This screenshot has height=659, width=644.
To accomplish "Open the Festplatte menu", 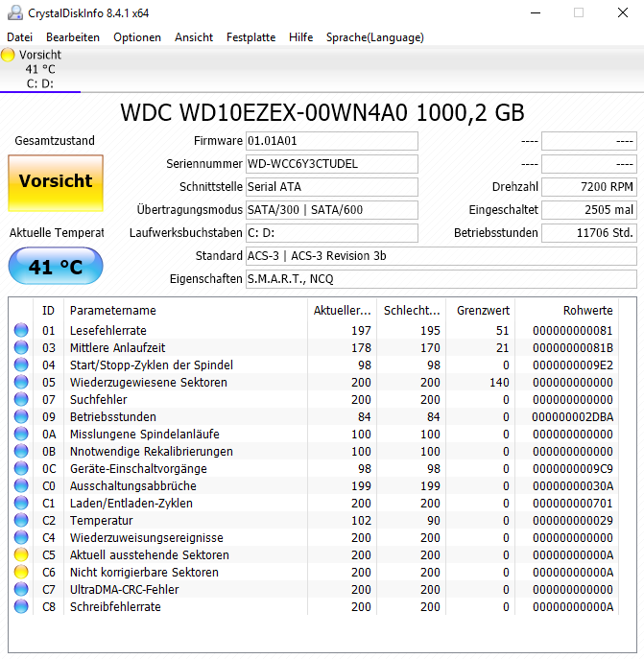I will pos(250,37).
